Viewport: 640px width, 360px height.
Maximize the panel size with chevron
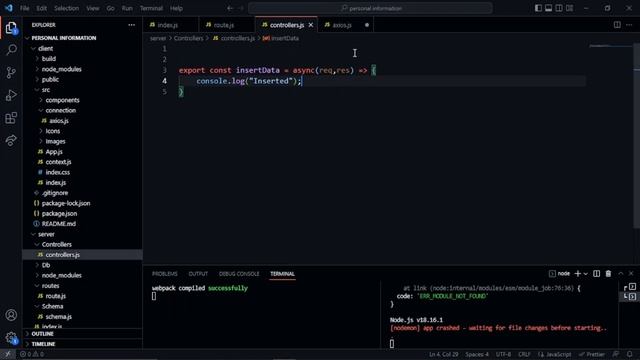(x=620, y=273)
